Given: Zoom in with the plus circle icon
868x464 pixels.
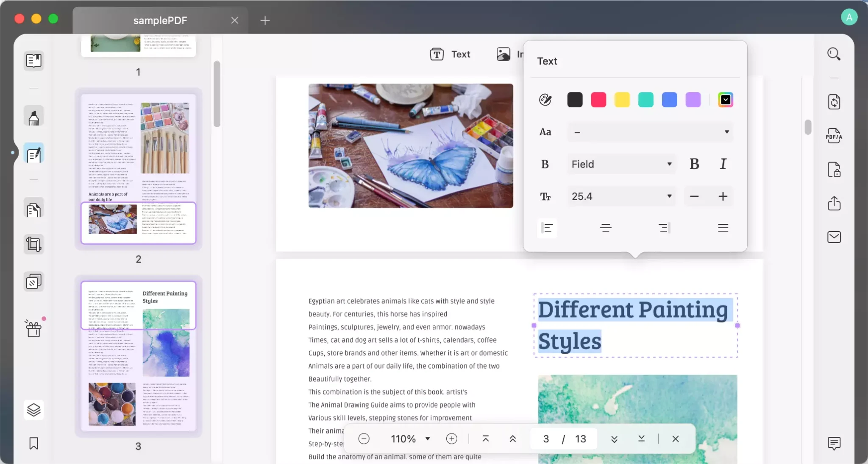Looking at the screenshot, I should coord(452,439).
